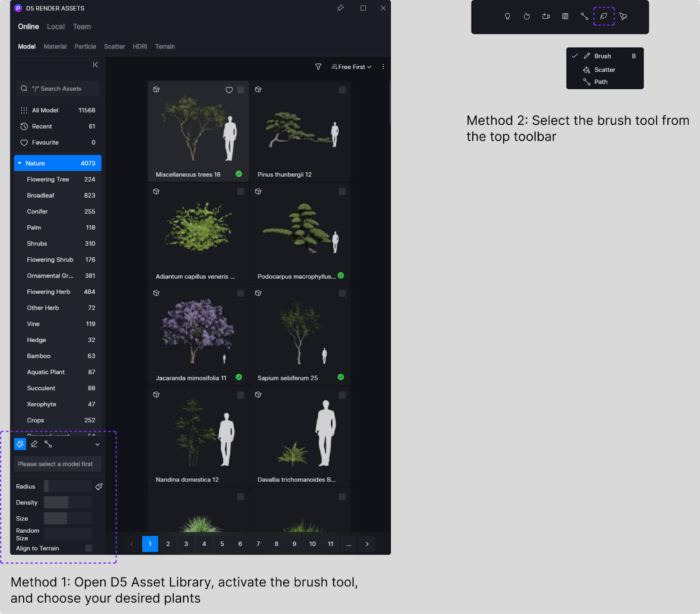Tick checkbox on Sapium sebiferum 25

coord(342,293)
